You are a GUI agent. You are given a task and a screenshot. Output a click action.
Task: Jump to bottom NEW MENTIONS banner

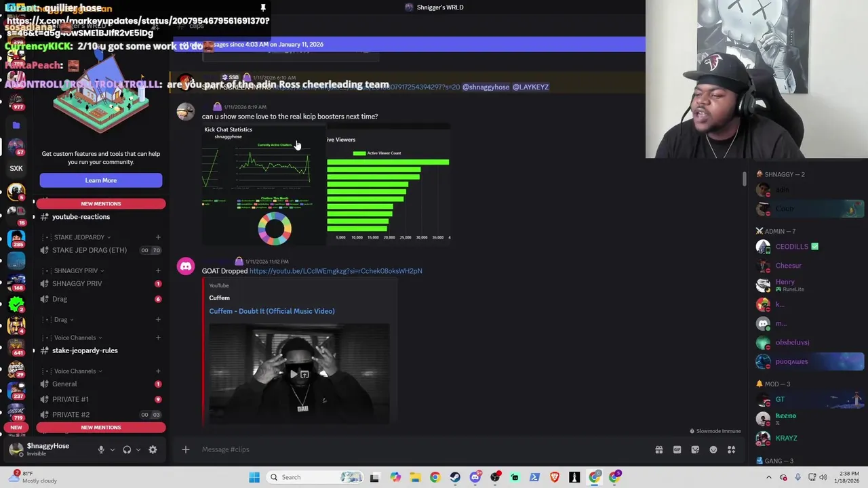point(100,427)
